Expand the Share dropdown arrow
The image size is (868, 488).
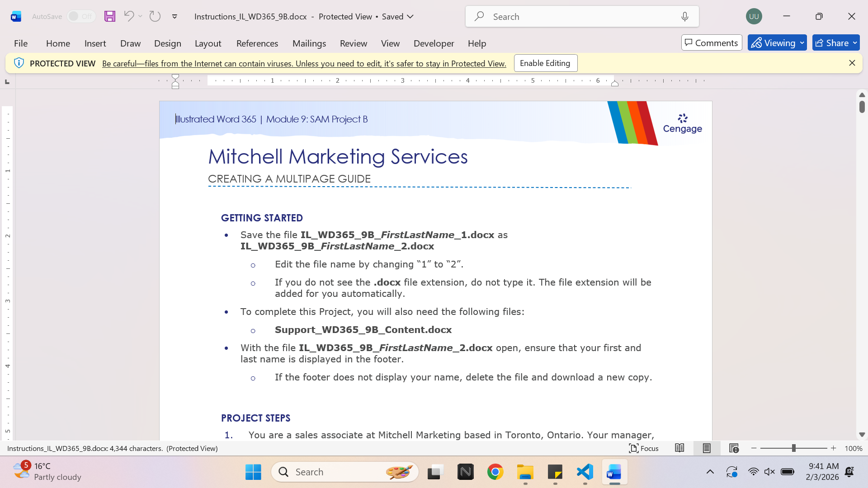(x=855, y=42)
